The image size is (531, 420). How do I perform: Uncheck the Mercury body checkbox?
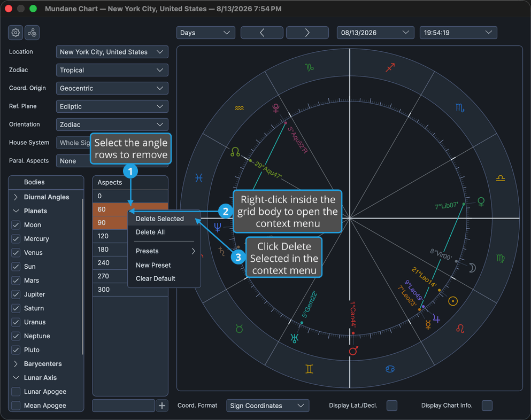pos(16,239)
